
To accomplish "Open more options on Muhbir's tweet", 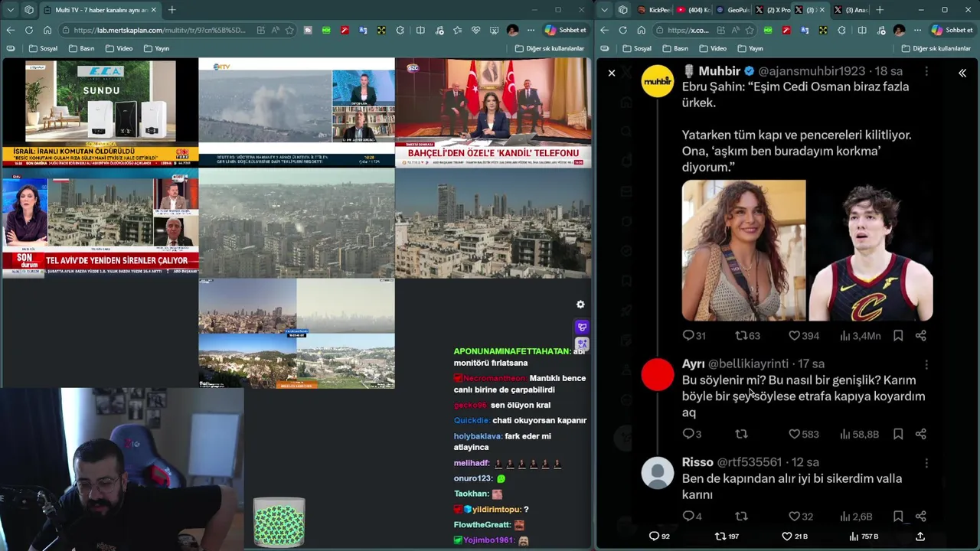I will (926, 71).
